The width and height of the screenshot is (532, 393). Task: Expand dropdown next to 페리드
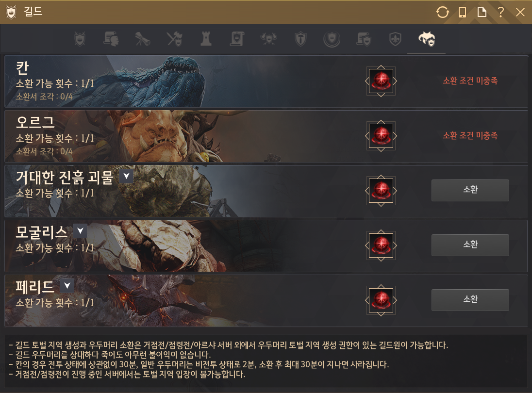click(67, 286)
